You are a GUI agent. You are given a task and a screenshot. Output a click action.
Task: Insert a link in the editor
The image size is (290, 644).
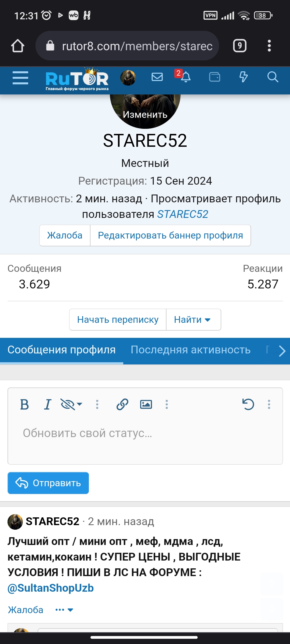(x=122, y=404)
